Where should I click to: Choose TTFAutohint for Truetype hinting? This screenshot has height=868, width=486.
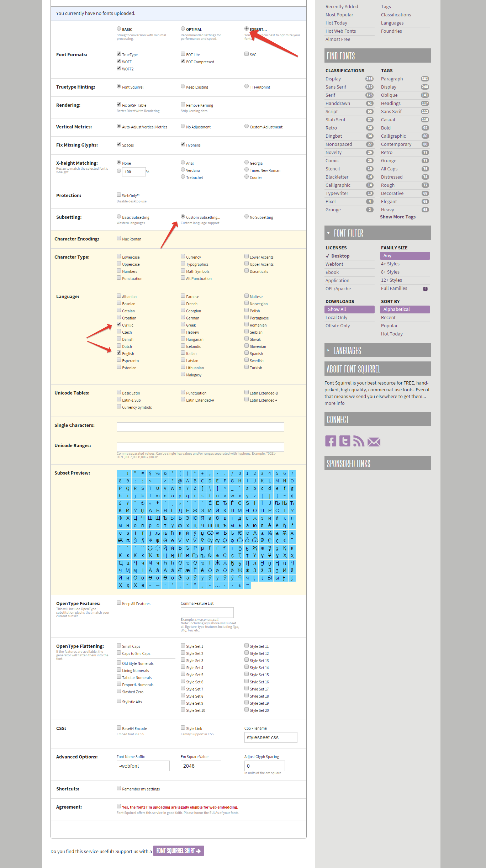[x=247, y=86]
